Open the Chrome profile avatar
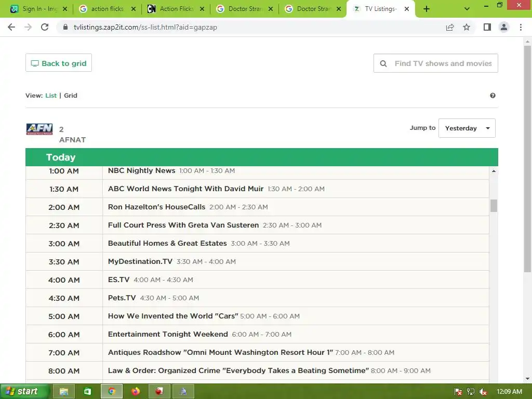The image size is (532, 399). pyautogui.click(x=504, y=27)
